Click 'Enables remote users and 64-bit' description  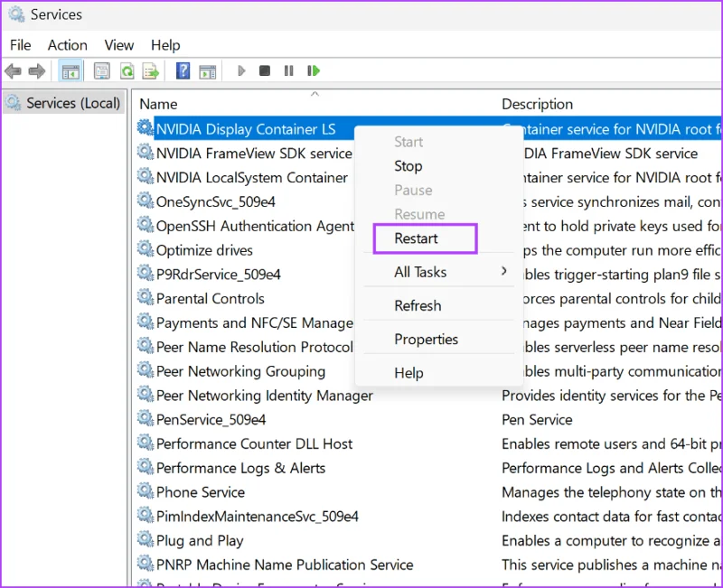pyautogui.click(x=611, y=443)
